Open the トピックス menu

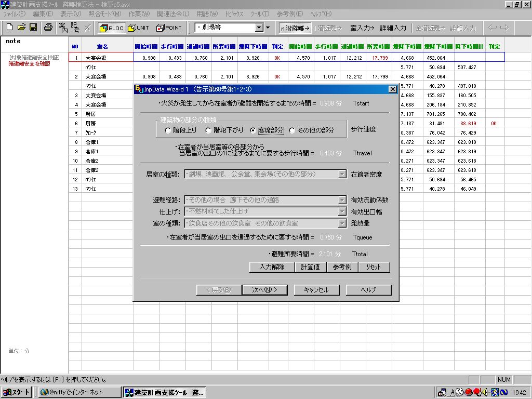(234, 14)
